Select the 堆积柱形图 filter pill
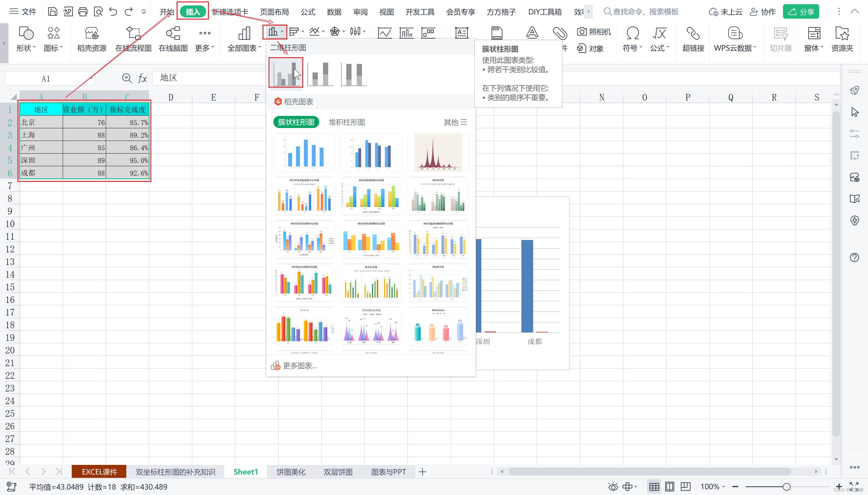 pos(347,122)
